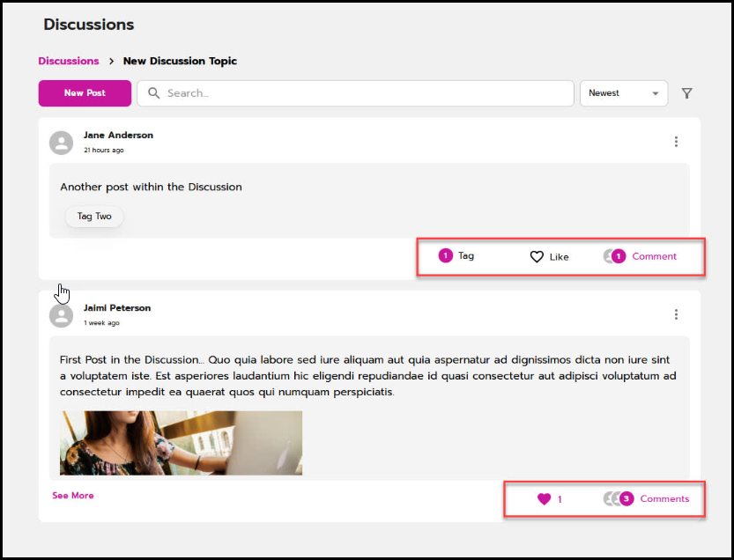Click the Tag Two chip
Image resolution: width=734 pixels, height=560 pixels.
click(94, 217)
